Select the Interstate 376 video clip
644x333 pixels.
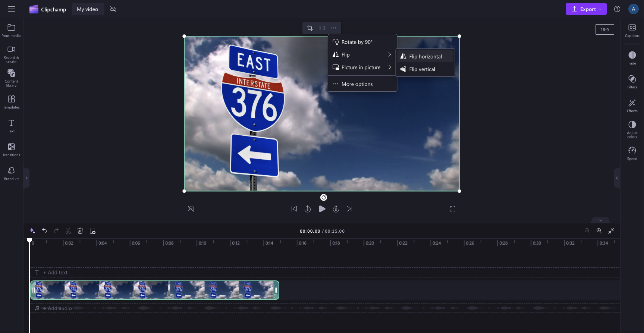click(x=155, y=290)
